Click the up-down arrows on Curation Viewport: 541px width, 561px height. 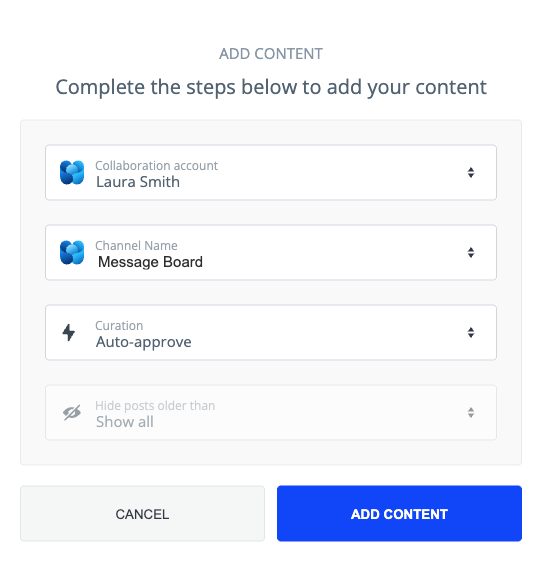pyautogui.click(x=471, y=332)
